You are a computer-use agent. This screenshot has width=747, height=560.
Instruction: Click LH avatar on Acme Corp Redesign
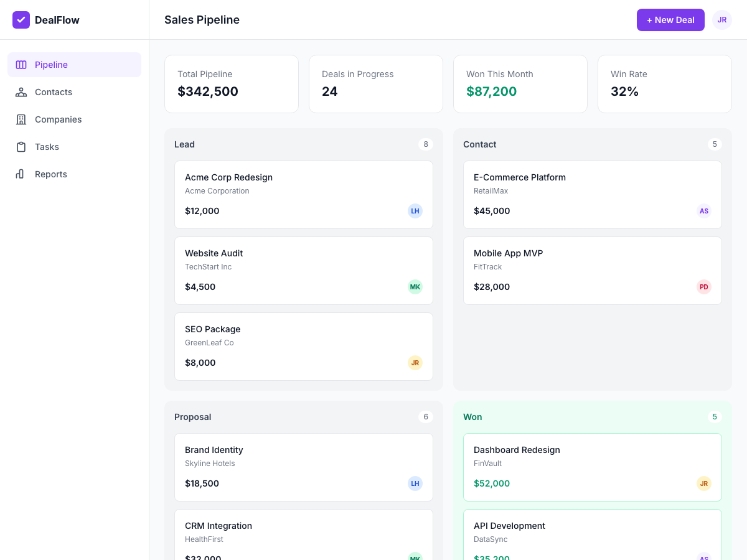point(415,211)
